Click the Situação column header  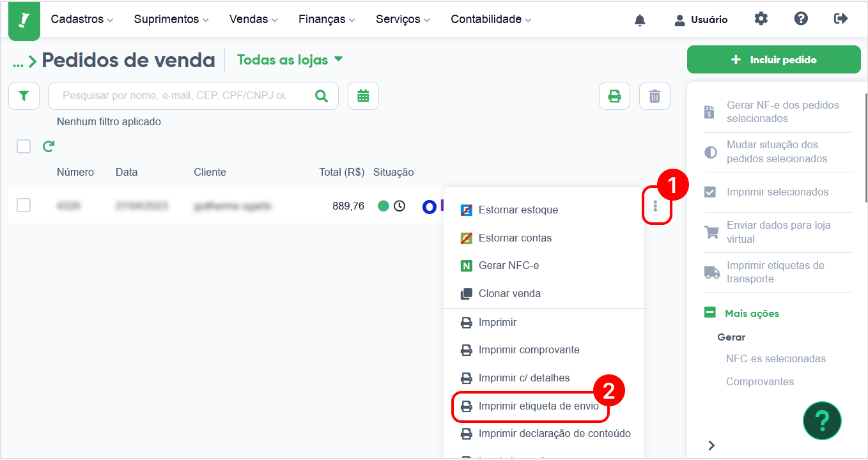pos(394,172)
